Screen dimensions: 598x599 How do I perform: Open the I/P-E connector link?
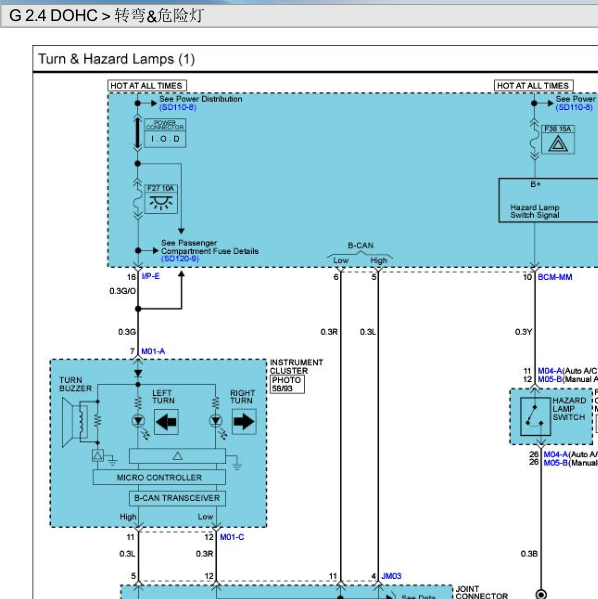[151, 276]
